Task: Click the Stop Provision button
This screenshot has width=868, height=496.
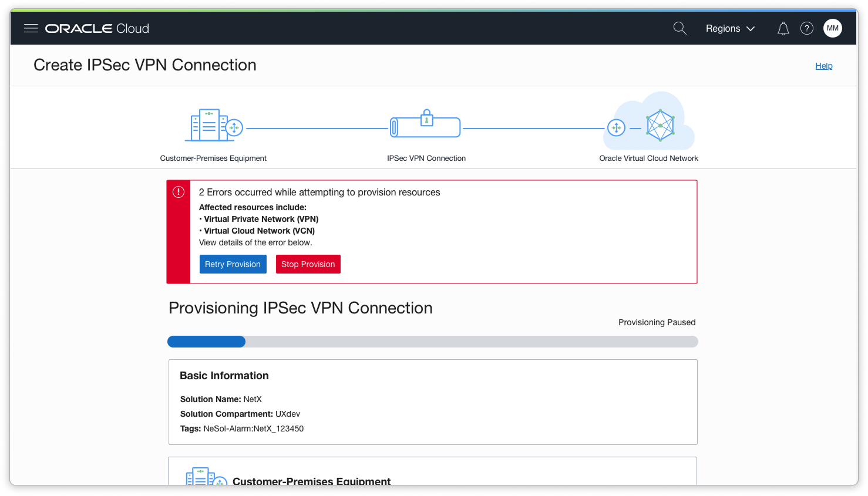Action: (x=308, y=264)
